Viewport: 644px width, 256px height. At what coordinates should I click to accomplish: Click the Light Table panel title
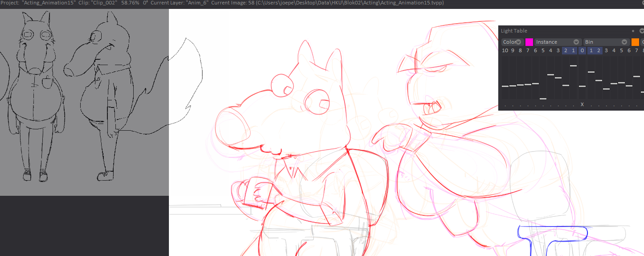[514, 31]
